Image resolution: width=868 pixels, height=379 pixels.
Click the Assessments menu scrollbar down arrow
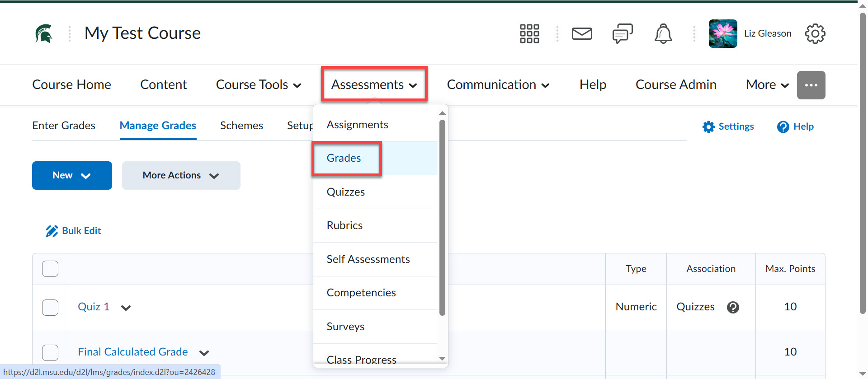pyautogui.click(x=442, y=358)
